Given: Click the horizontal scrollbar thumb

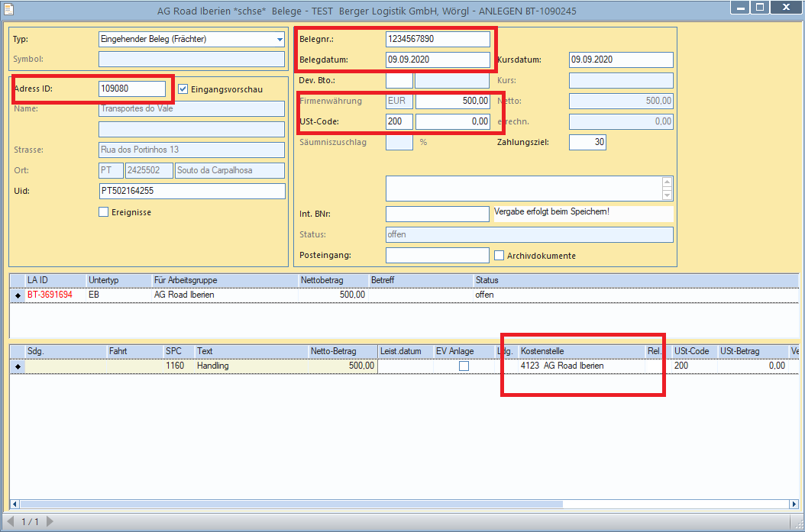Looking at the screenshot, I should 291,504.
